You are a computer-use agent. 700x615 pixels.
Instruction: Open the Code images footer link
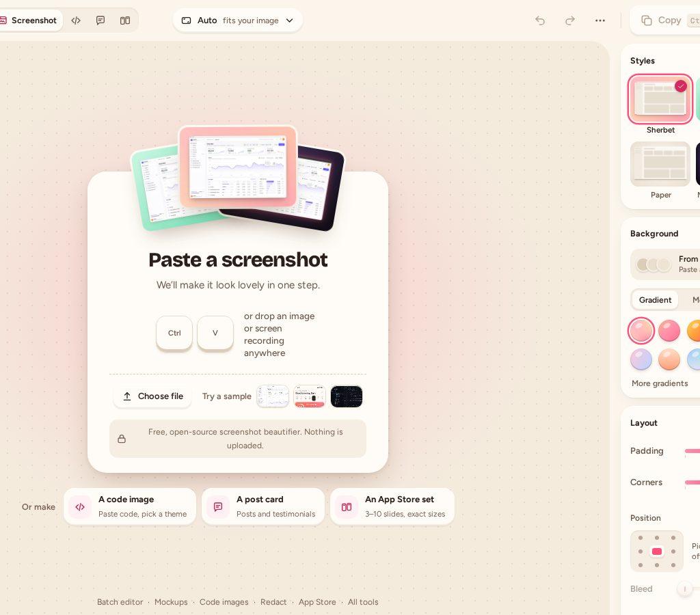click(x=224, y=602)
